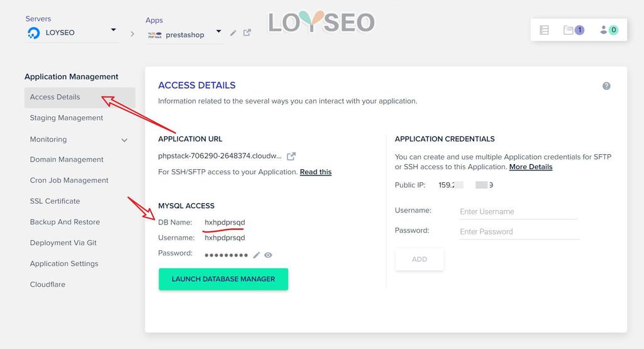Screen dimensions: 644x349
Task: Click Launch Database Manager button
Action: pos(223,279)
